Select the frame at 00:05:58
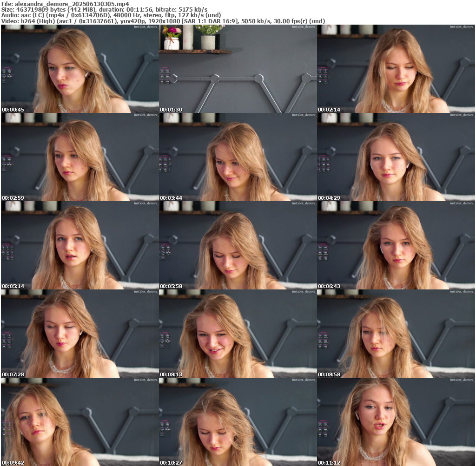476x466 pixels. (x=238, y=245)
